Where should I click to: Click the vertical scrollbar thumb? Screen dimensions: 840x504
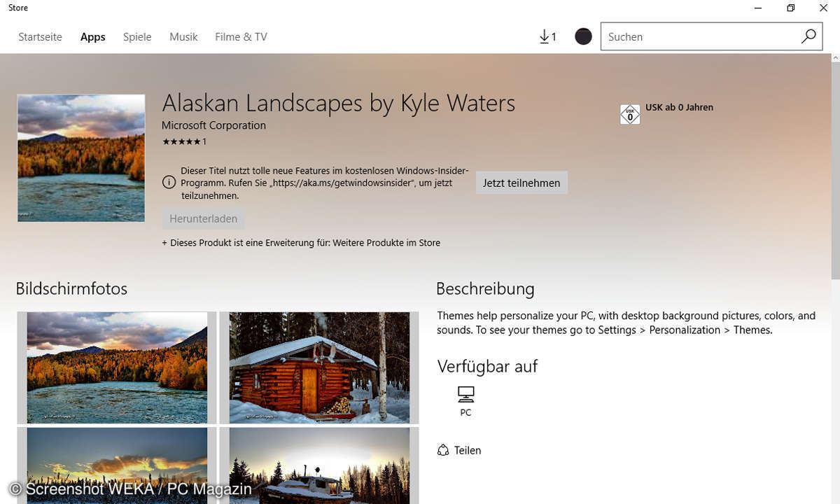(x=835, y=170)
